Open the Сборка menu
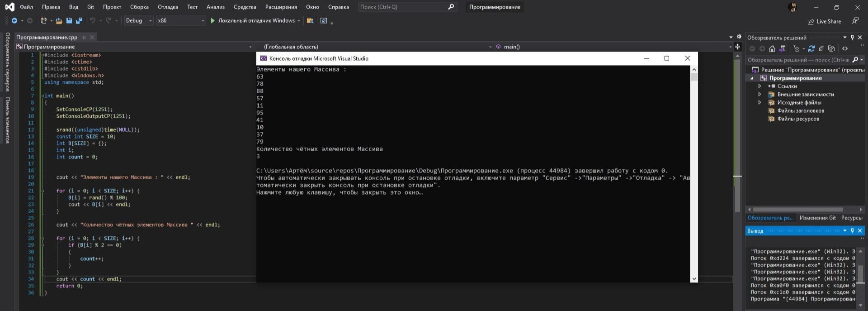 point(139,7)
